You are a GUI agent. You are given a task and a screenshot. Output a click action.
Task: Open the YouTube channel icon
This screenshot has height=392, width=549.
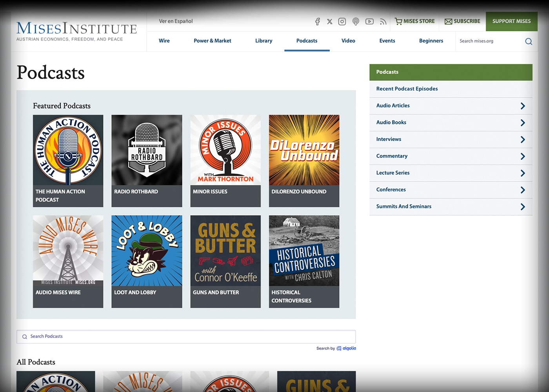click(369, 22)
